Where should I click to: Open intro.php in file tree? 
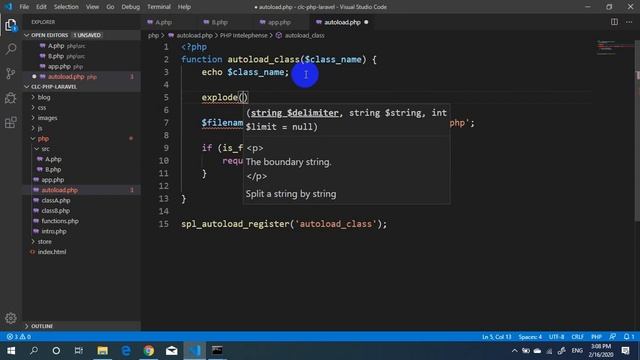(x=54, y=231)
